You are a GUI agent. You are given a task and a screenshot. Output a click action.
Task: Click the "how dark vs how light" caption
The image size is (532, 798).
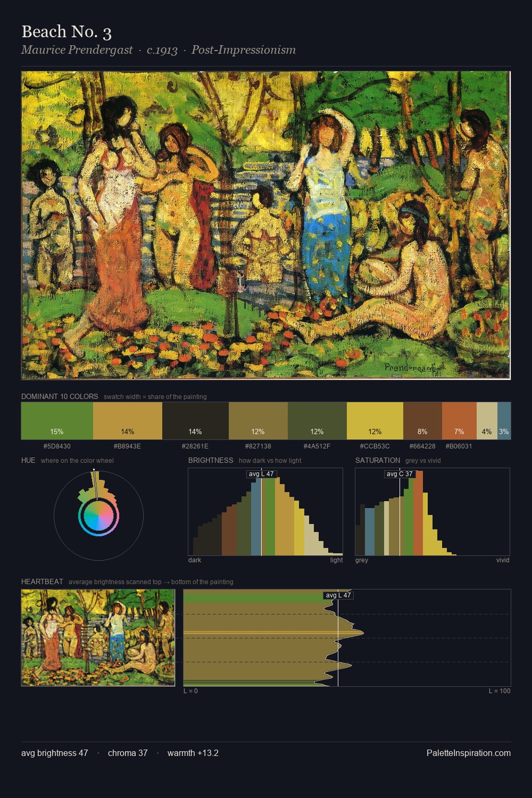pyautogui.click(x=270, y=461)
